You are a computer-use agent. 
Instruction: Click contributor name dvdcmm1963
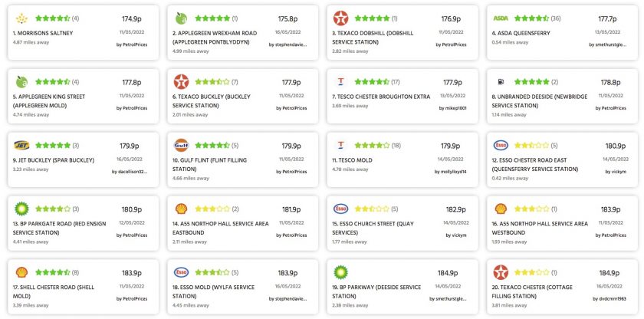click(609, 298)
